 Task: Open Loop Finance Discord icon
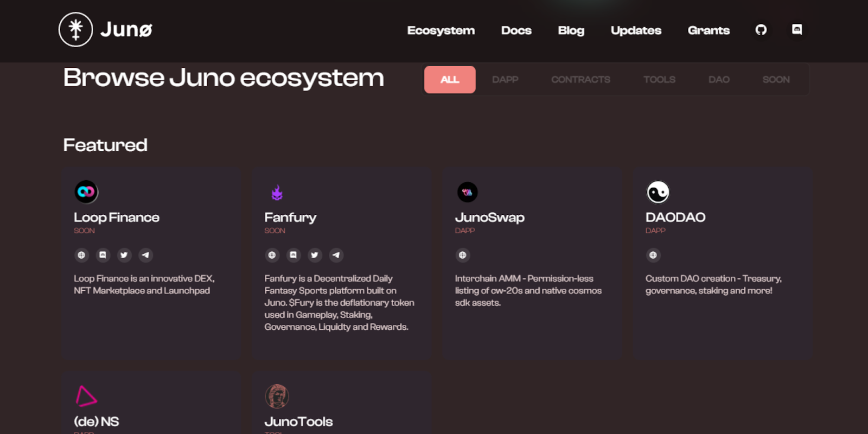click(103, 255)
